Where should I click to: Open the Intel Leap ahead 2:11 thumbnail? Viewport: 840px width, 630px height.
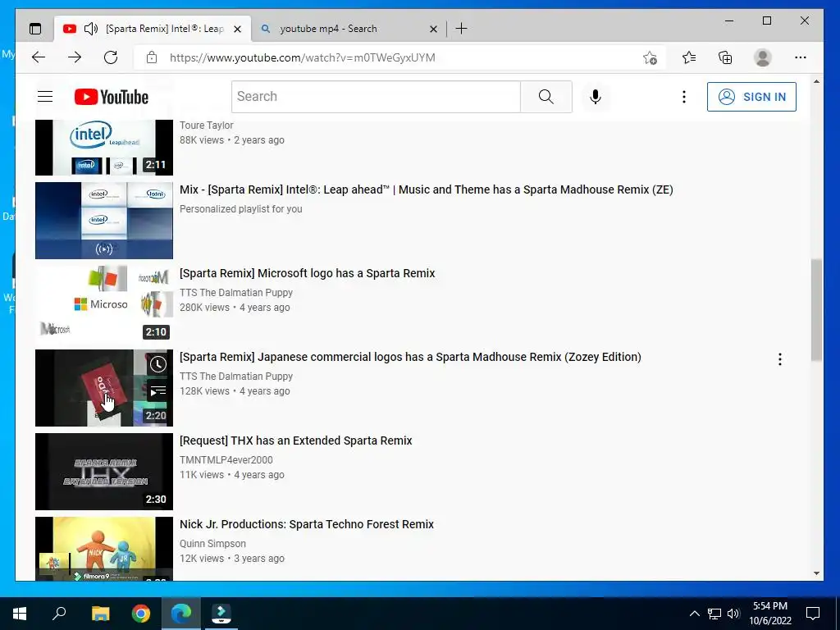point(104,148)
